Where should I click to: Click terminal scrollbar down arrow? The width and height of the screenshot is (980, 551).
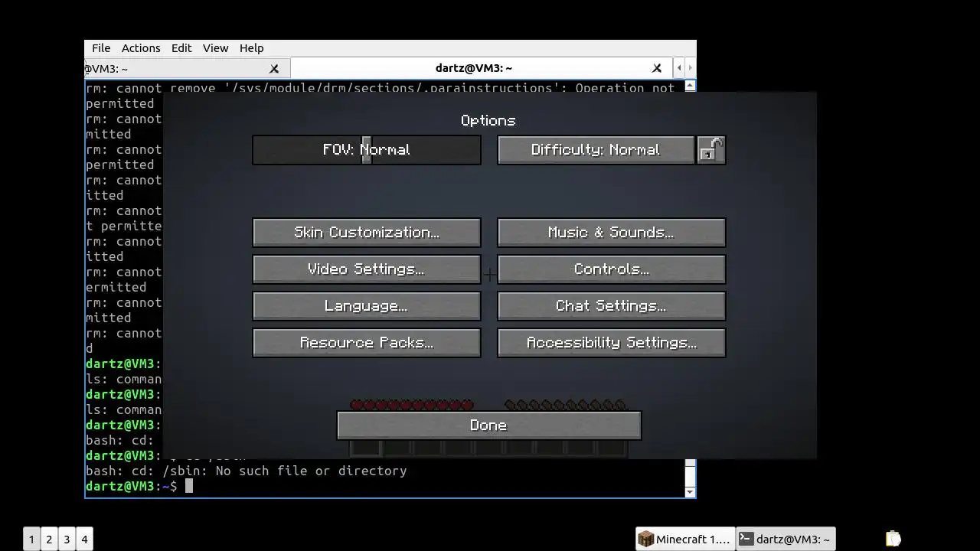pyautogui.click(x=690, y=492)
